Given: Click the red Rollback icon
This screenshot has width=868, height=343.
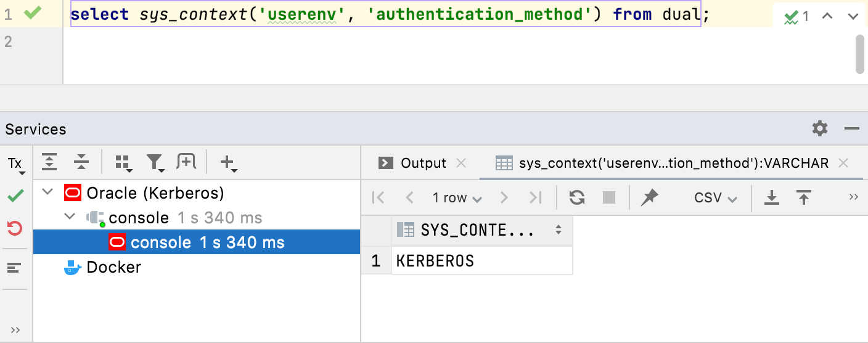Looking at the screenshot, I should pos(15,229).
